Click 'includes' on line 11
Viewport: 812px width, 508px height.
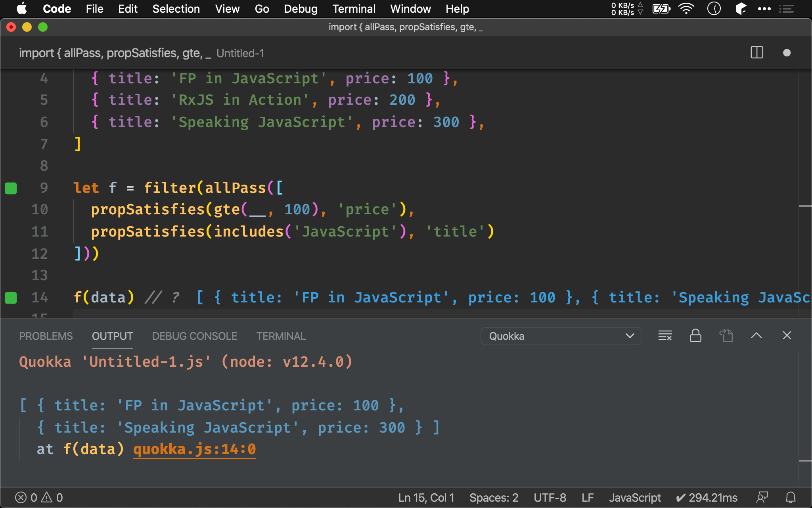(249, 232)
